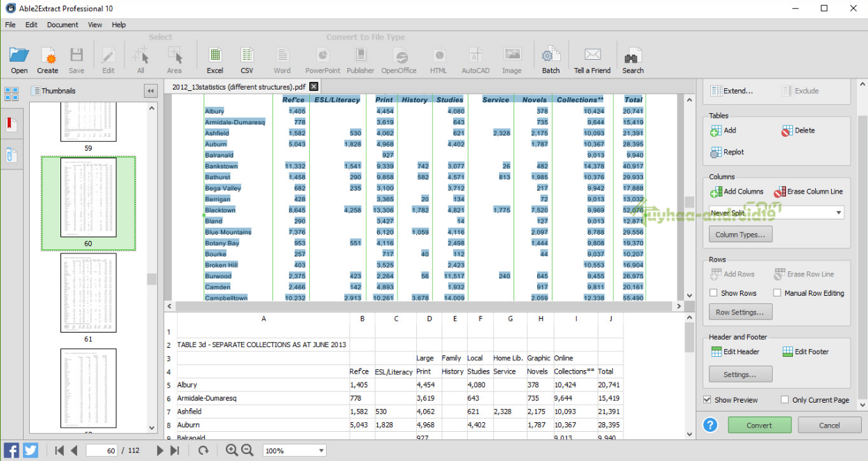Click Erase Column Line button
The width and height of the screenshot is (868, 461).
(x=808, y=192)
